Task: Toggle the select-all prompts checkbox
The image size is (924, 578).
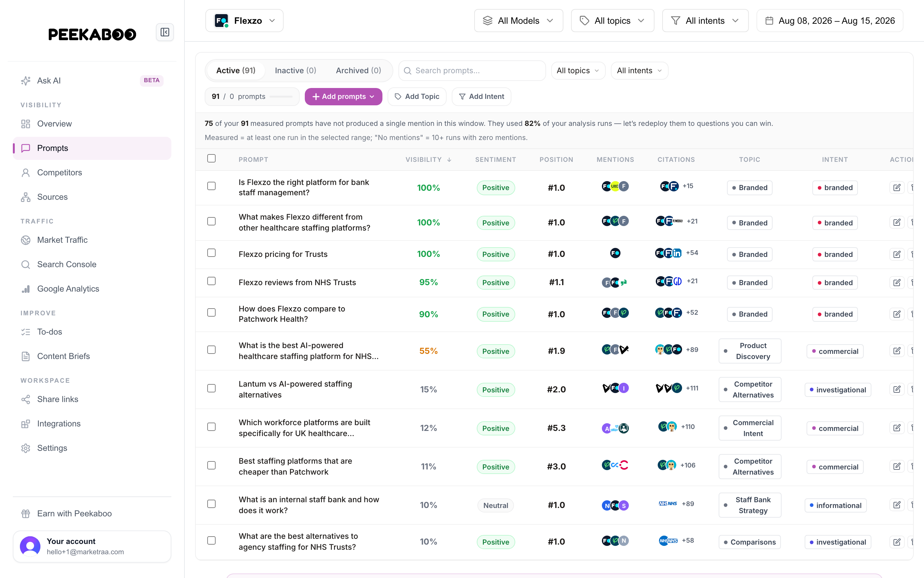Action: 211,159
